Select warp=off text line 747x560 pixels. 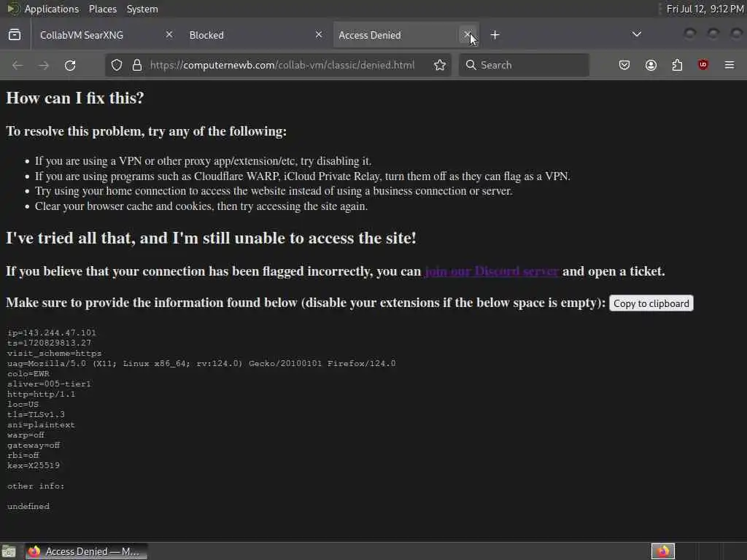point(26,435)
